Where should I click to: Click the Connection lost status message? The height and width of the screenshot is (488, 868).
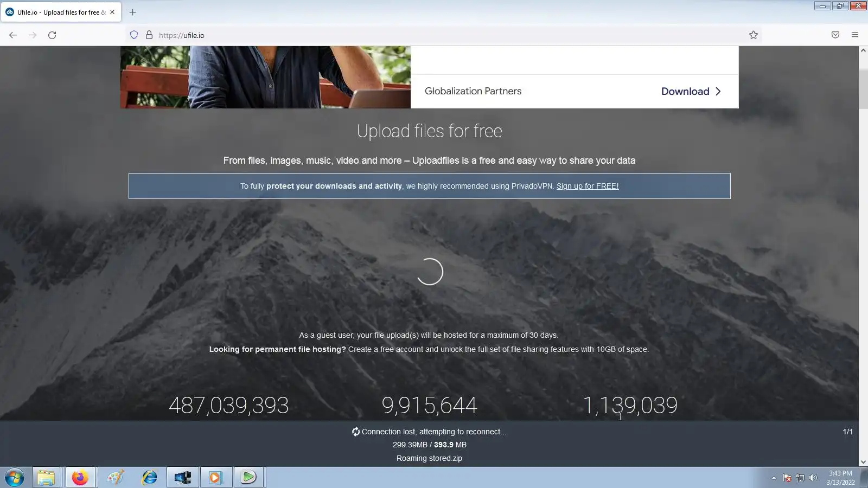434,432
